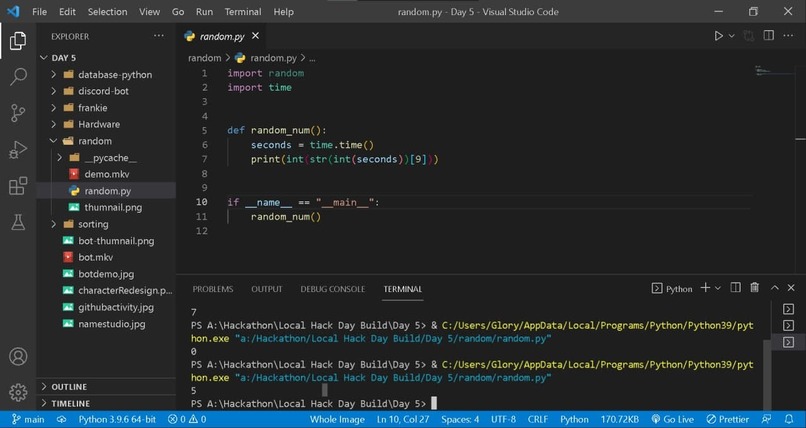Open Manage gear settings icon
Screen dimensions: 806x428
[18, 392]
